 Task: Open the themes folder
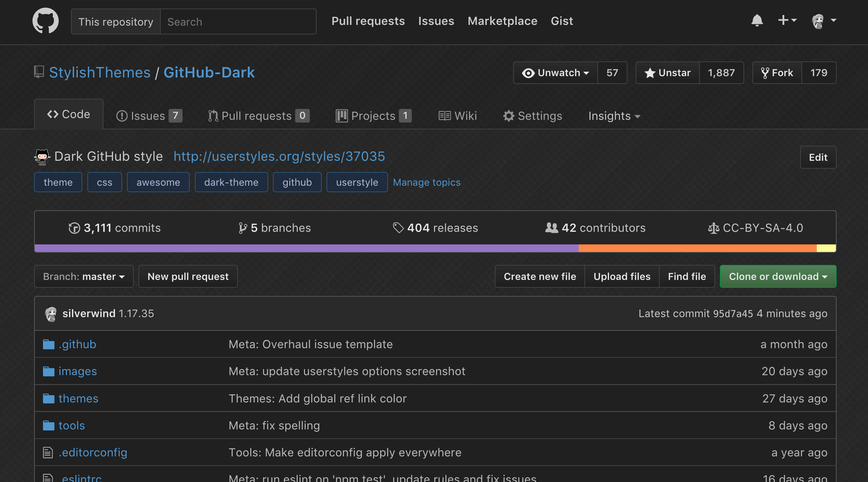[78, 398]
